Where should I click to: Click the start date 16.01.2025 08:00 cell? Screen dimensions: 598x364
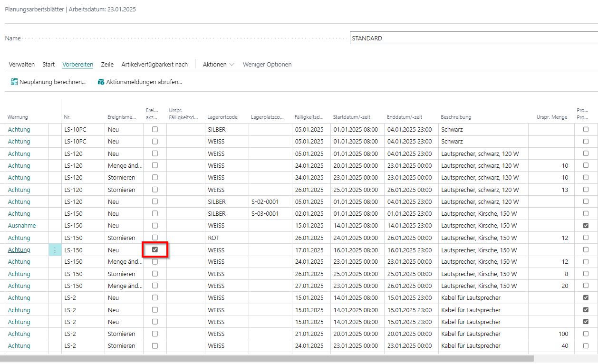(x=357, y=249)
